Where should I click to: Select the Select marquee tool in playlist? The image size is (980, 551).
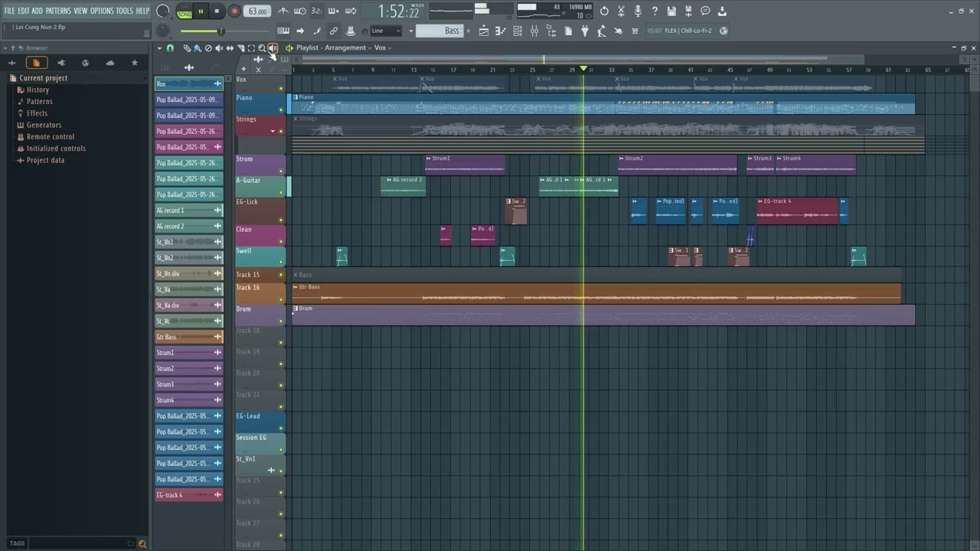coord(251,48)
